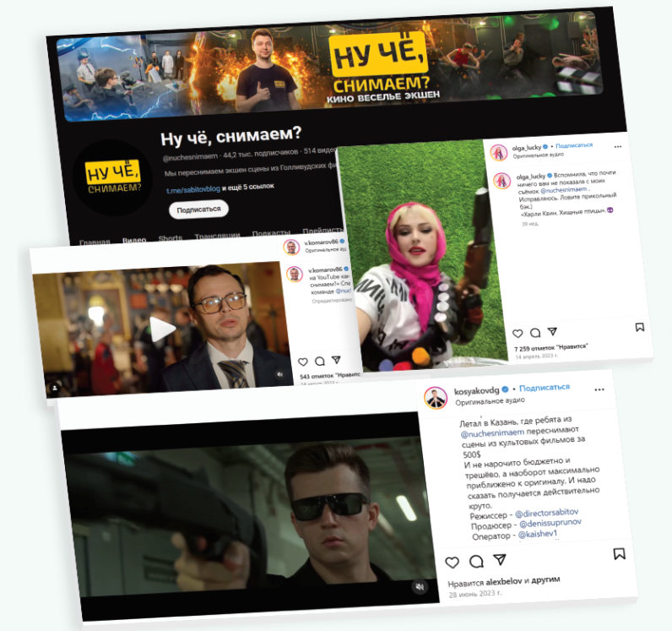Screen dimensions: 672x631
Task: Save the kosyakovdg post with bookmark
Action: [619, 554]
